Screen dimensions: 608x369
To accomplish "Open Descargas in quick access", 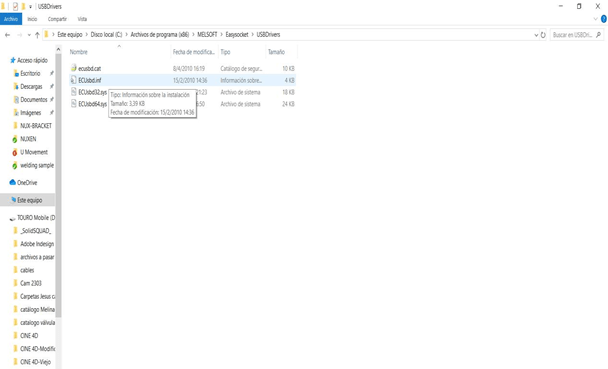I will tap(31, 86).
